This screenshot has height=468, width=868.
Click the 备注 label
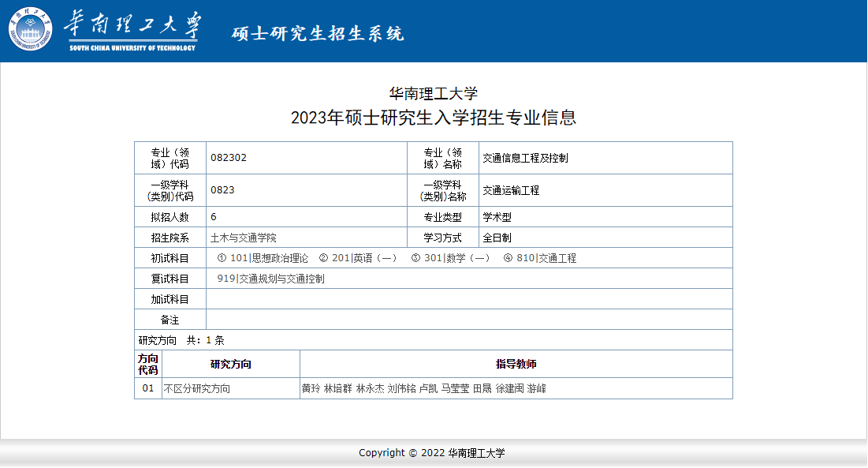coord(170,320)
